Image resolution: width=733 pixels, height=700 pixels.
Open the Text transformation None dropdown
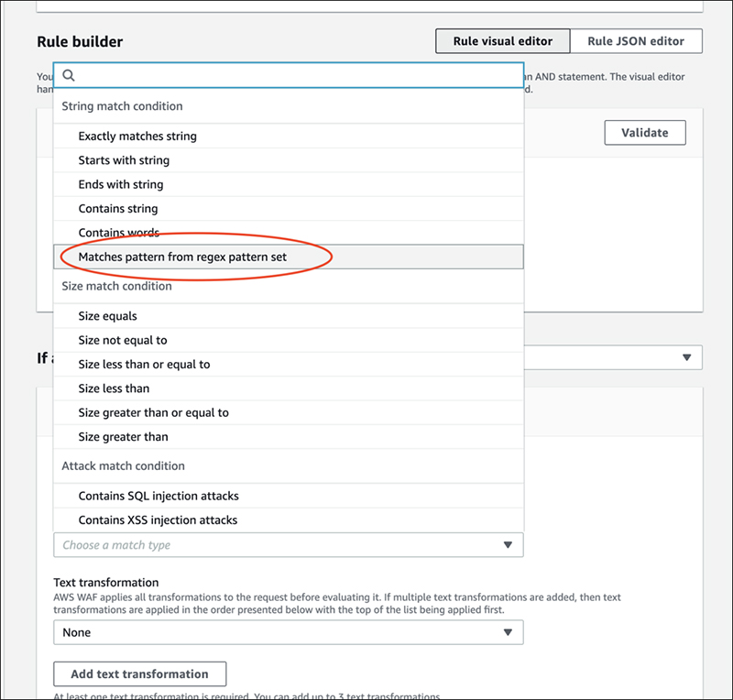coord(288,632)
